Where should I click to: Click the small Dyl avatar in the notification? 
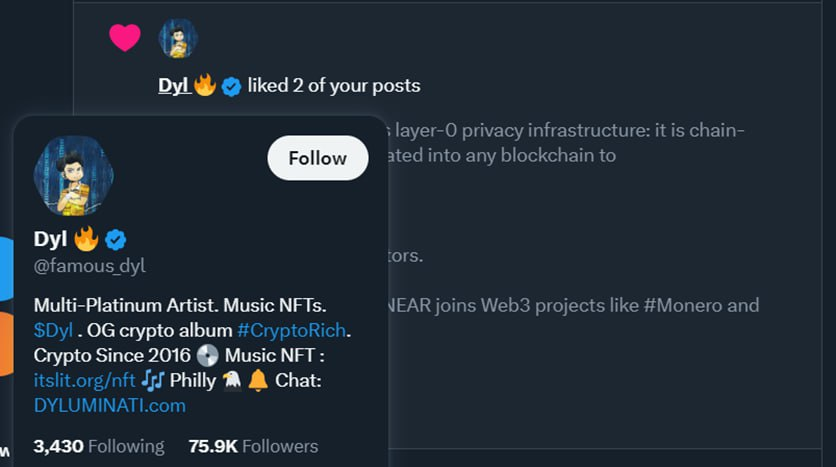[x=178, y=38]
